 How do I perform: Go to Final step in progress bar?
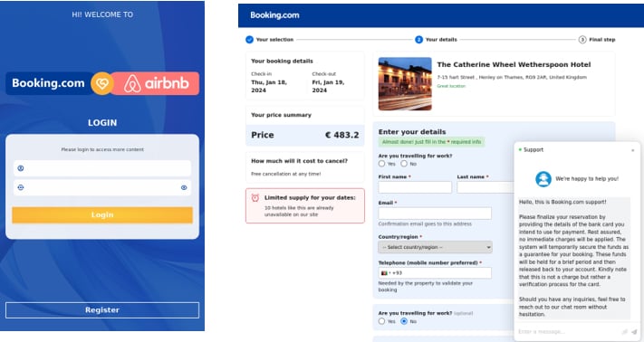597,40
